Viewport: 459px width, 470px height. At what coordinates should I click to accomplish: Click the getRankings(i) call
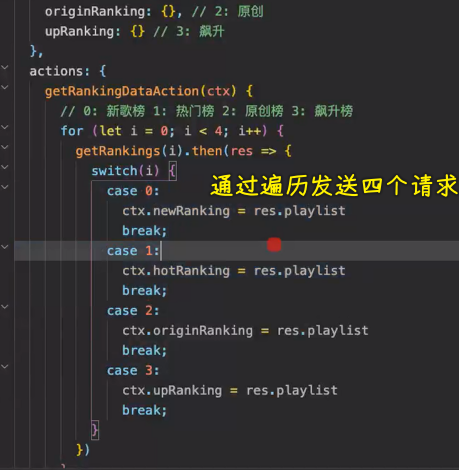pyautogui.click(x=129, y=151)
